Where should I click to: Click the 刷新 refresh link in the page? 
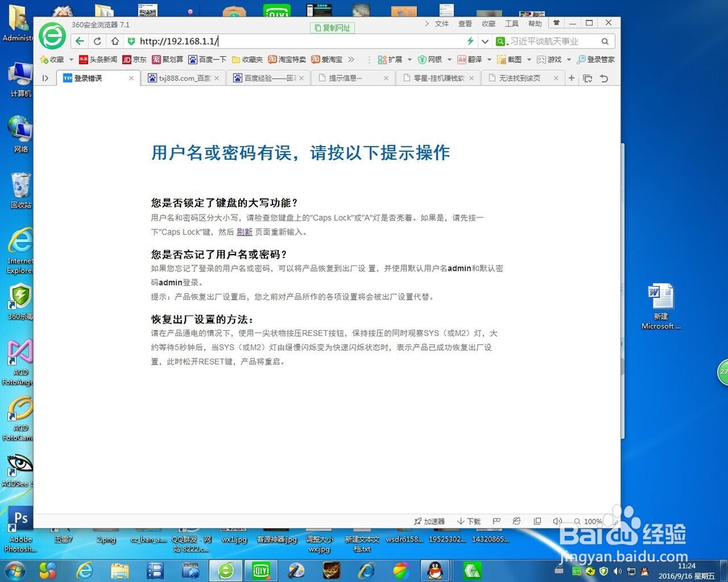click(244, 232)
